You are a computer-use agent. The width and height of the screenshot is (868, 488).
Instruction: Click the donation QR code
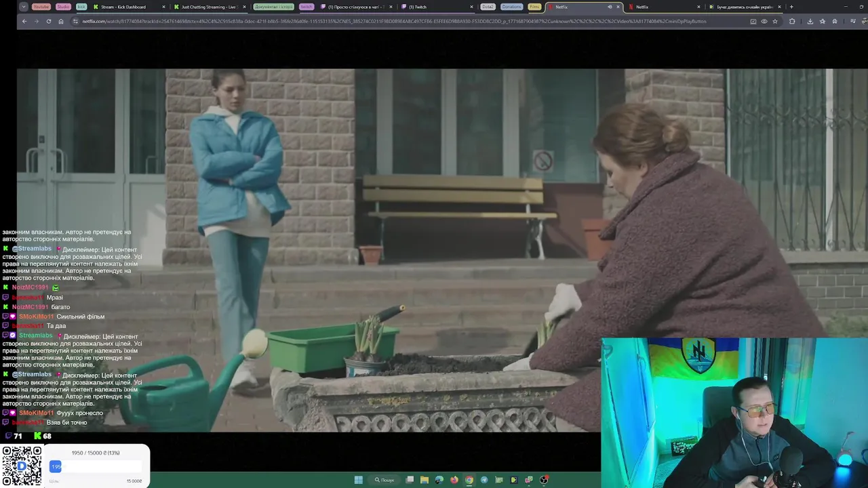click(22, 466)
